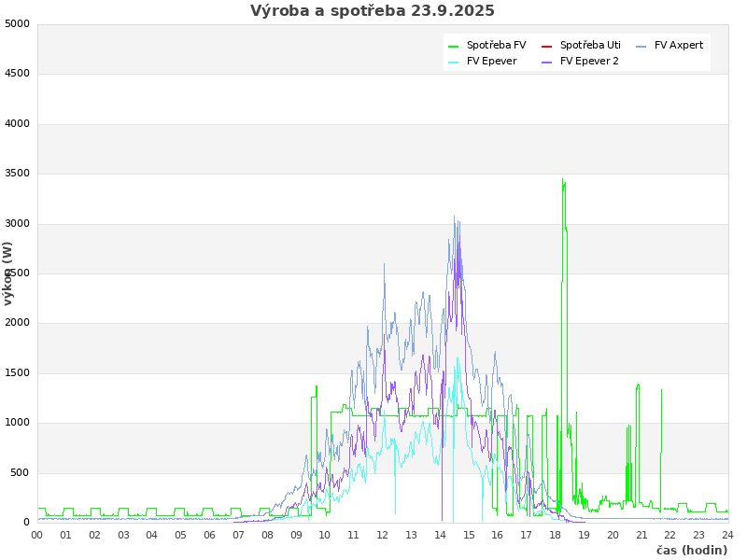Toggle the Spotřeba Uti legend entry

590,45
